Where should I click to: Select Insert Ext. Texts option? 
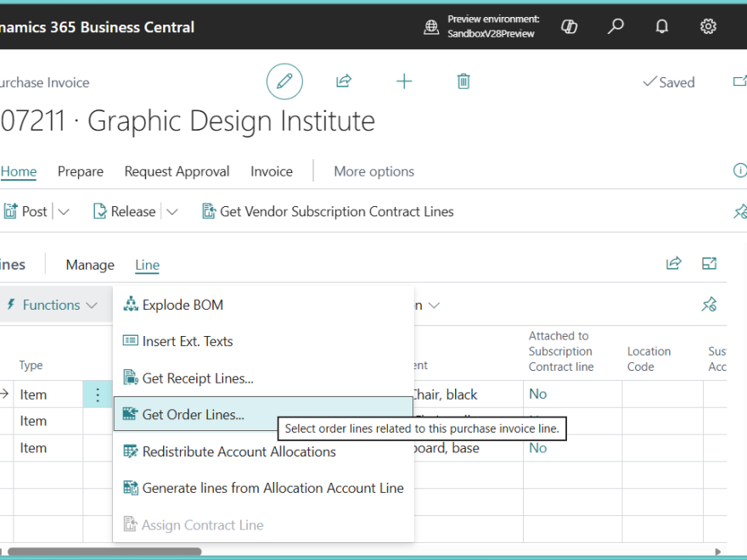(187, 341)
